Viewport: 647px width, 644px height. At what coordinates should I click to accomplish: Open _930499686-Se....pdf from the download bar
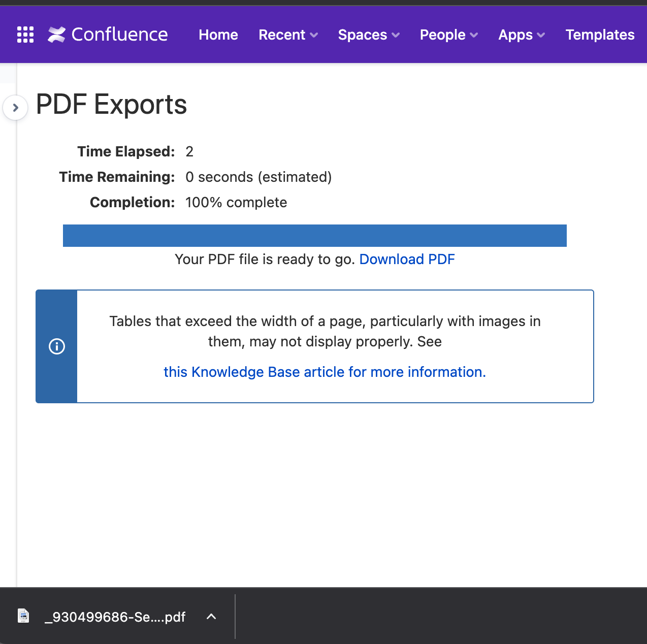coord(115,617)
